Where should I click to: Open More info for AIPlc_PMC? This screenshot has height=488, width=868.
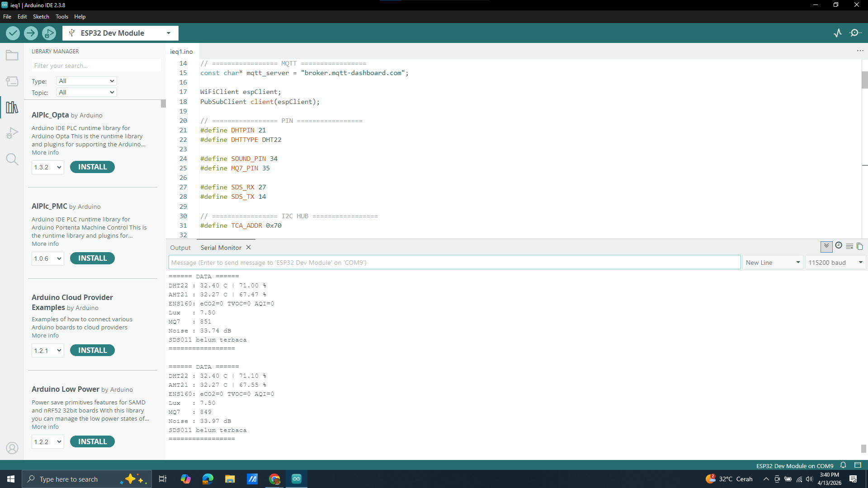tap(45, 244)
